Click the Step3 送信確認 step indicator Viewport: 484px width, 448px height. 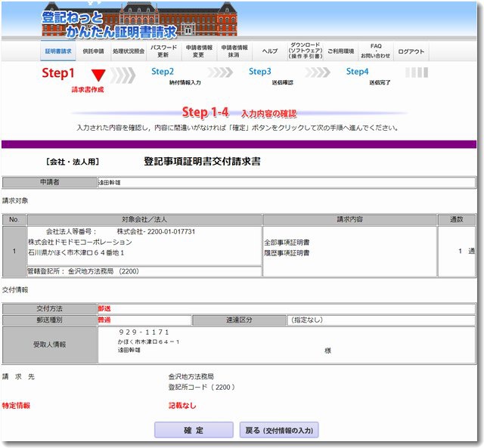click(x=269, y=76)
